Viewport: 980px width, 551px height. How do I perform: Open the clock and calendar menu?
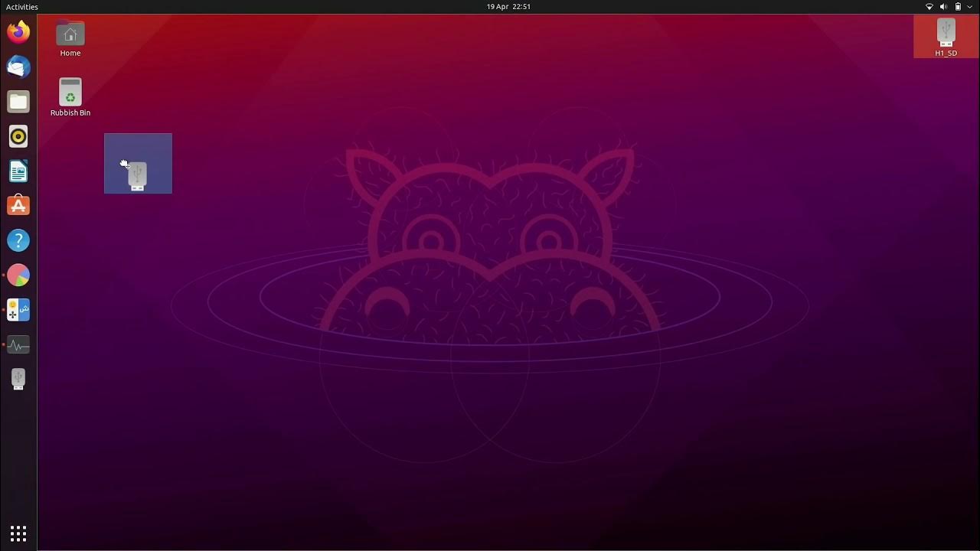point(508,7)
